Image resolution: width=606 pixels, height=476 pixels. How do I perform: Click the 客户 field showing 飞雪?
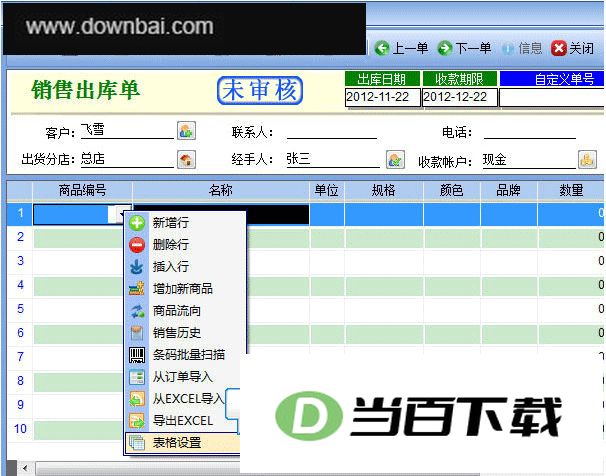127,131
